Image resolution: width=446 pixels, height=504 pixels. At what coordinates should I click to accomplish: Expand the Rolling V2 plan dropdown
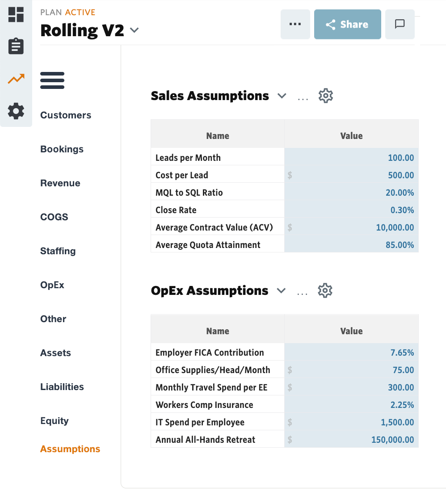134,30
